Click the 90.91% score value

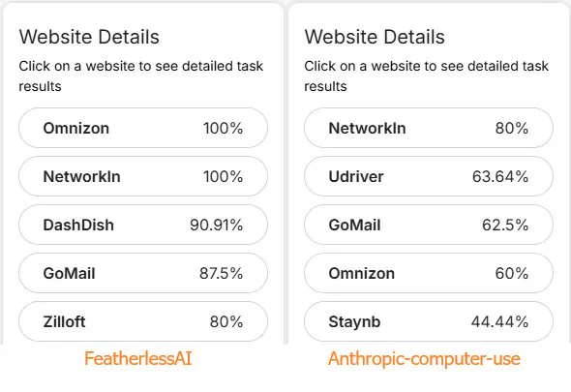pyautogui.click(x=217, y=225)
